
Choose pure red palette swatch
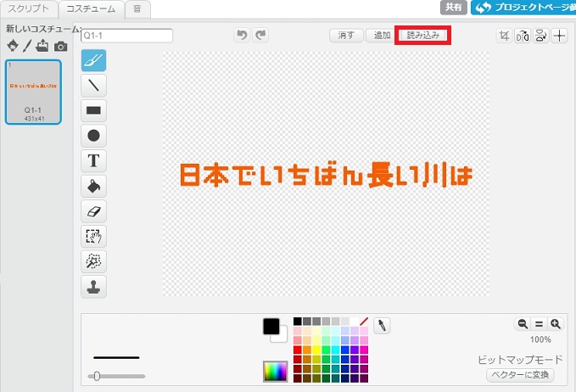point(297,350)
